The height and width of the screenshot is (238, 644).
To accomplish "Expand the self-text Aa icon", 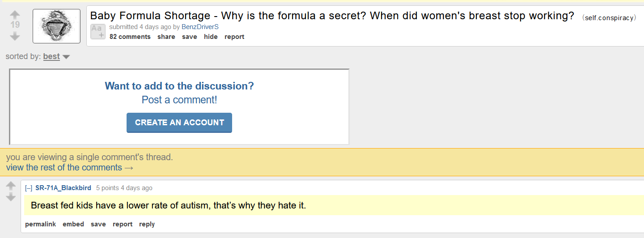I will point(98,32).
